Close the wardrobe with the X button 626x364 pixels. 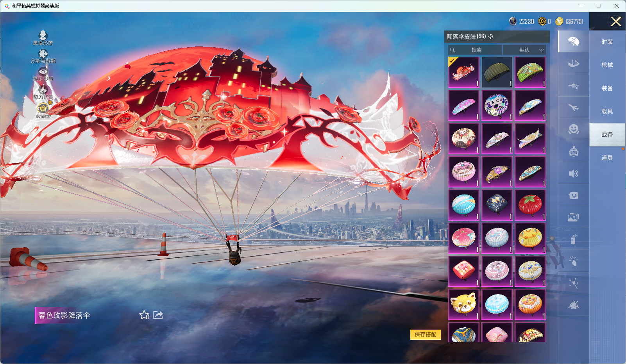pyautogui.click(x=616, y=21)
